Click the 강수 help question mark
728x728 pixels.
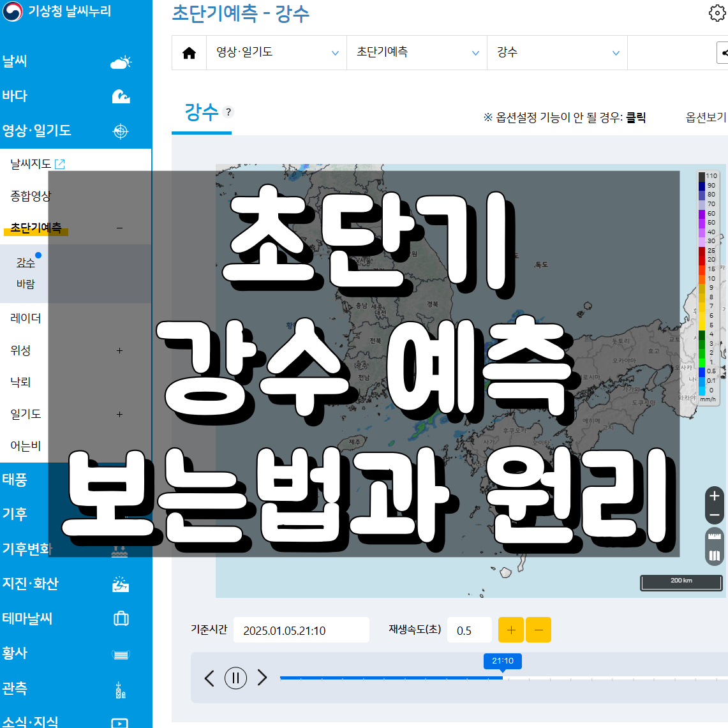[228, 112]
